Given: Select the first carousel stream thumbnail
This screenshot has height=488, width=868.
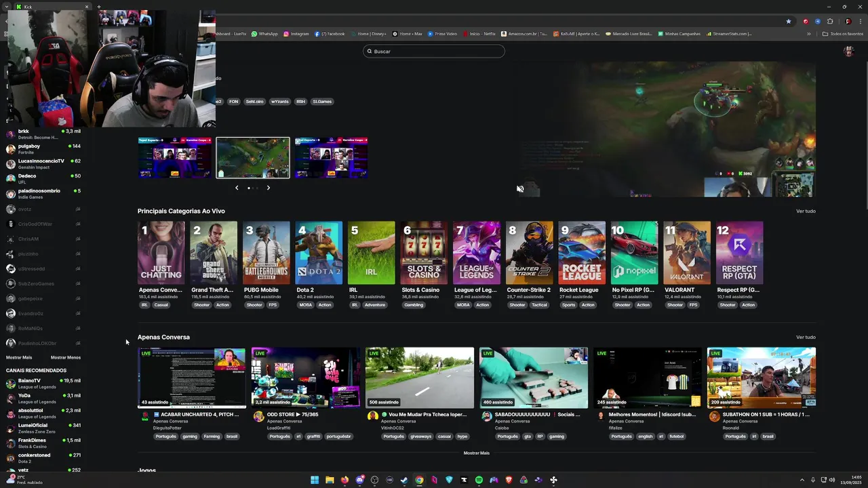Looking at the screenshot, I should pos(175,158).
